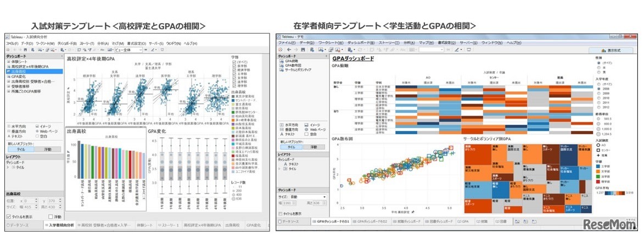Image resolution: width=644 pixels, height=237 pixels.
Task: Click new worksheet icon in demo window toolbar
Action: point(321,50)
